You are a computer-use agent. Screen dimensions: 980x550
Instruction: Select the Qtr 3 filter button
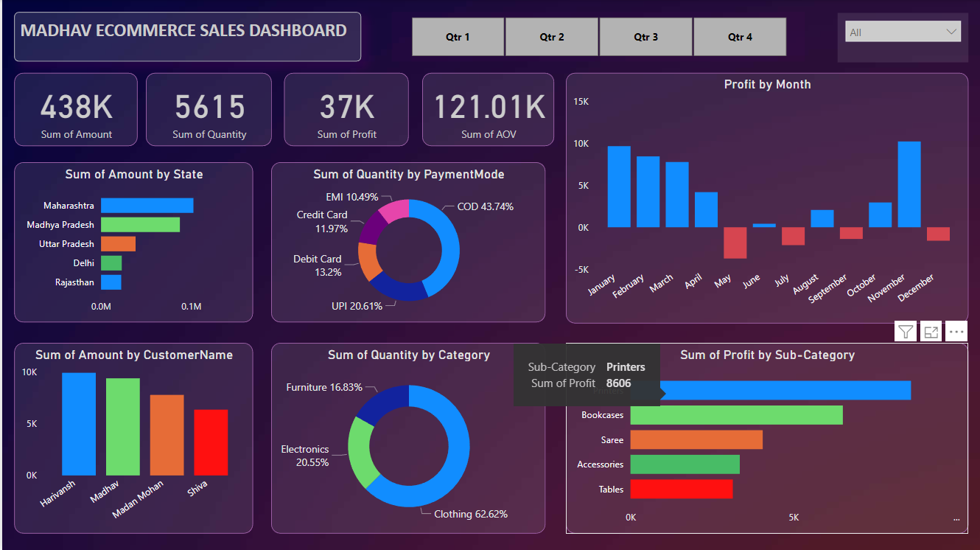tap(645, 36)
